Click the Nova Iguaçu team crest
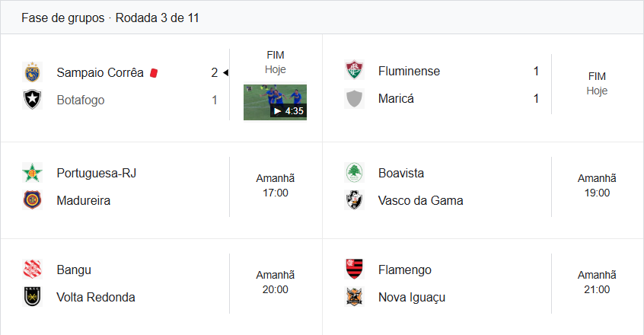This screenshot has height=335, width=644. 354,297
